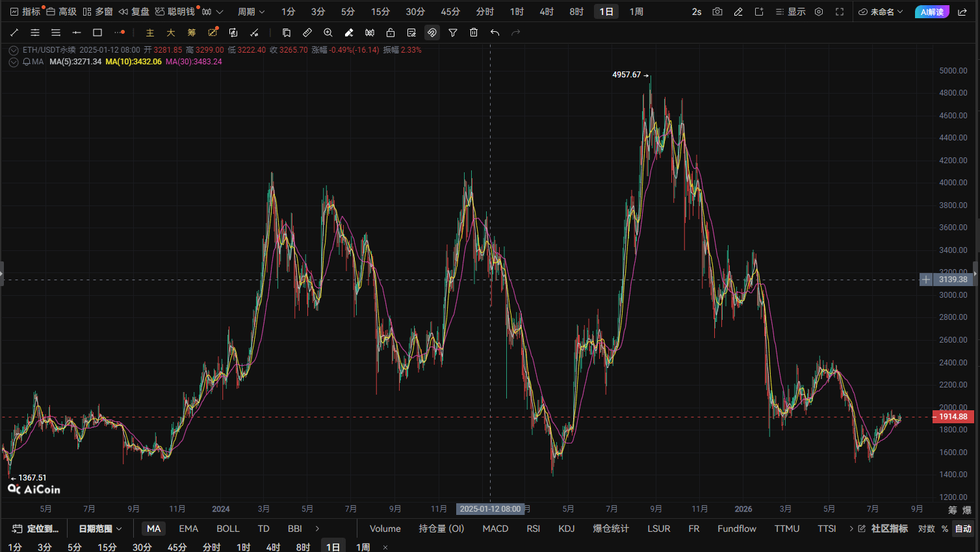Open the 高级 advanced menu
Image resolution: width=980 pixels, height=552 pixels.
[x=62, y=12]
